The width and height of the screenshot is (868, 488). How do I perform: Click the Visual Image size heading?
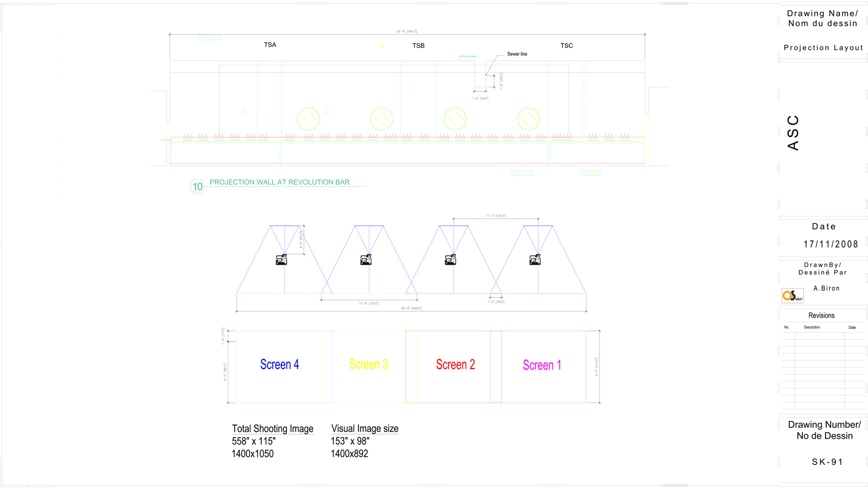(365, 428)
